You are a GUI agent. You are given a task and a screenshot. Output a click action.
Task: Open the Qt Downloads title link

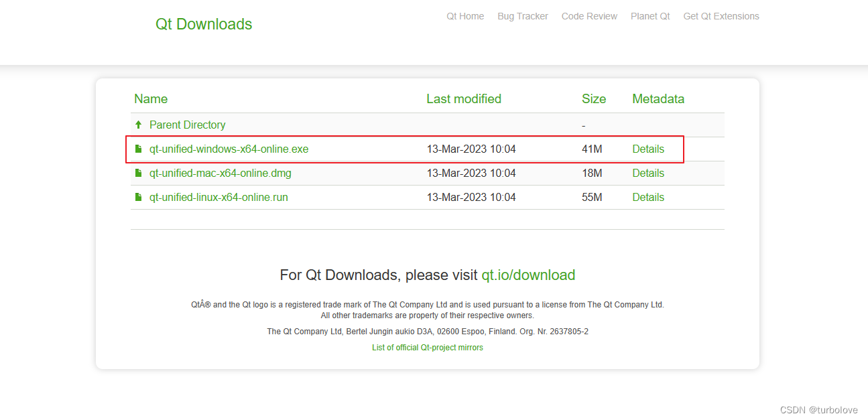pyautogui.click(x=204, y=24)
